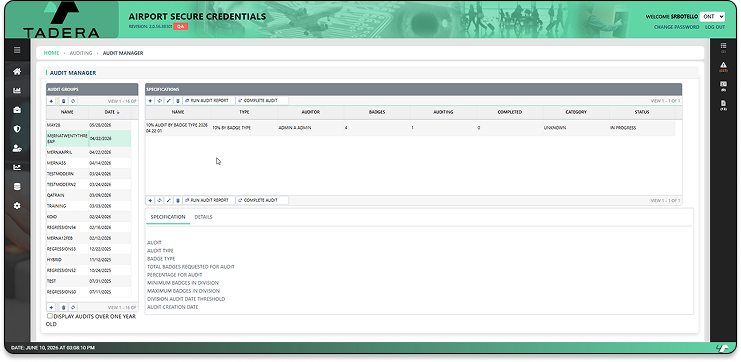Open the settings gear in sidebar
Viewport: 741px width, 362px height.
(17, 206)
